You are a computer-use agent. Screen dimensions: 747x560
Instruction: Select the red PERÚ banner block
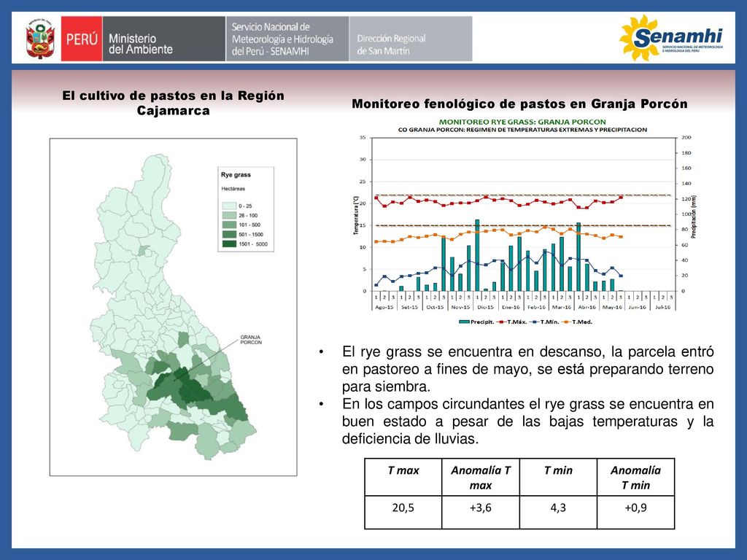[x=82, y=39]
